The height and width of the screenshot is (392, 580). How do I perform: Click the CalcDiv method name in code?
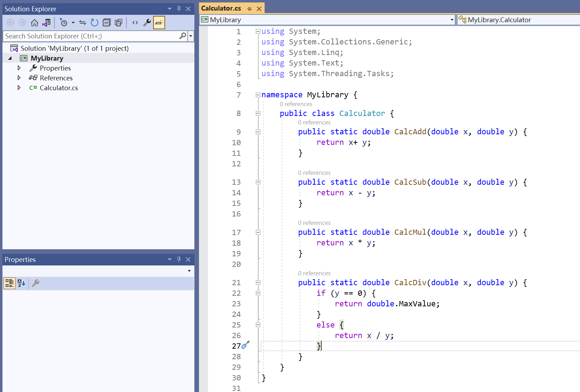pos(410,283)
